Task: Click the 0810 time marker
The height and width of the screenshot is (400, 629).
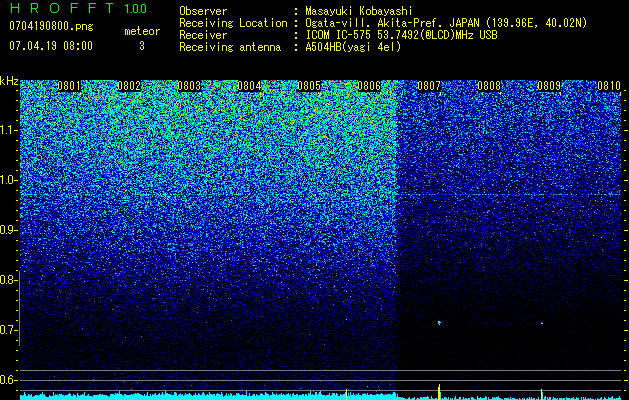Action: click(x=609, y=86)
